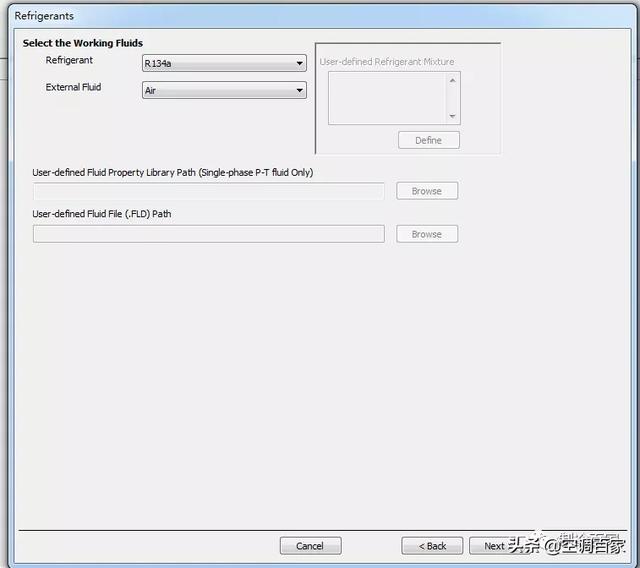Click the Define button for refrigerant mixture

pyautogui.click(x=428, y=140)
